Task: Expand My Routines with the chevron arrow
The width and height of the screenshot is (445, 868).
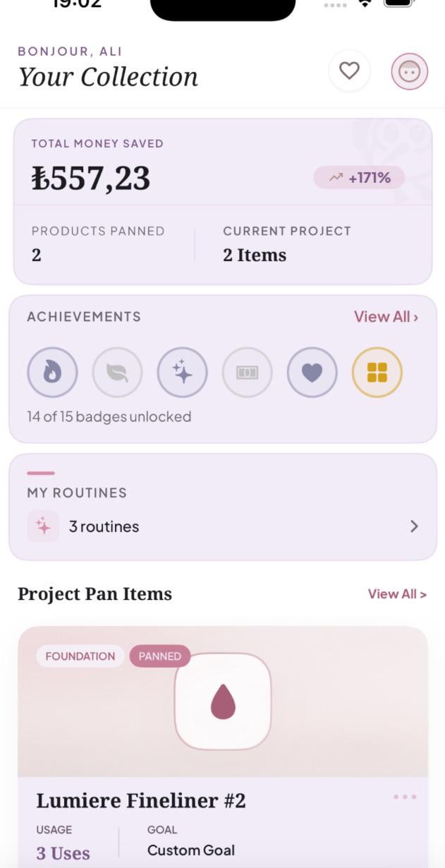Action: click(x=414, y=526)
